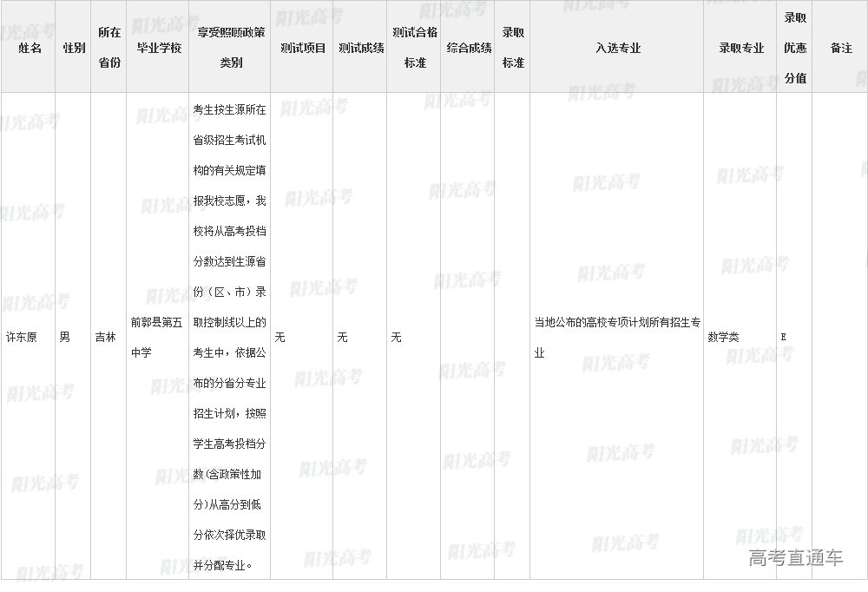Select the province cell 吉林
The width and height of the screenshot is (868, 592).
click(105, 337)
